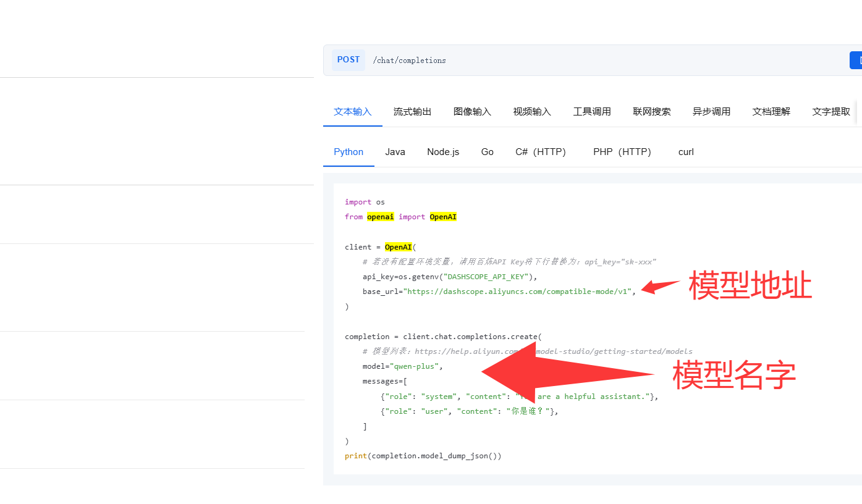This screenshot has width=862, height=504.
Task: Open the help.aliyun.com models list link
Action: click(x=554, y=351)
